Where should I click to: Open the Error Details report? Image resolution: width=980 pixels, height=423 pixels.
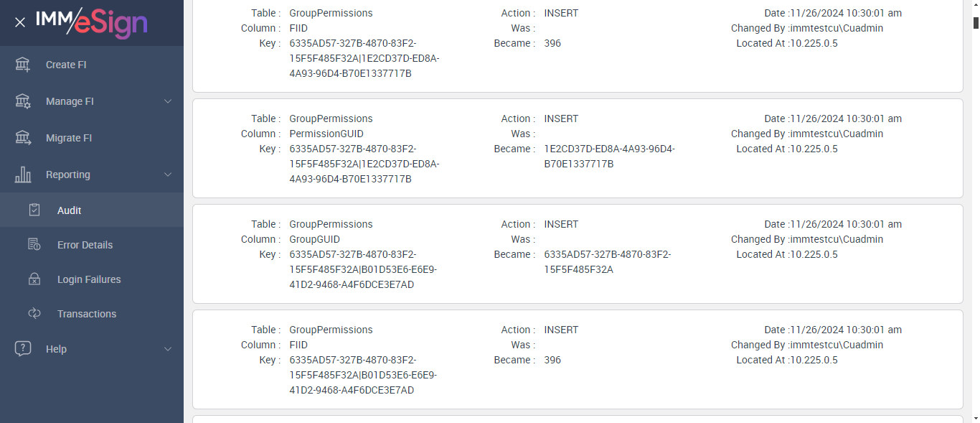coord(85,245)
